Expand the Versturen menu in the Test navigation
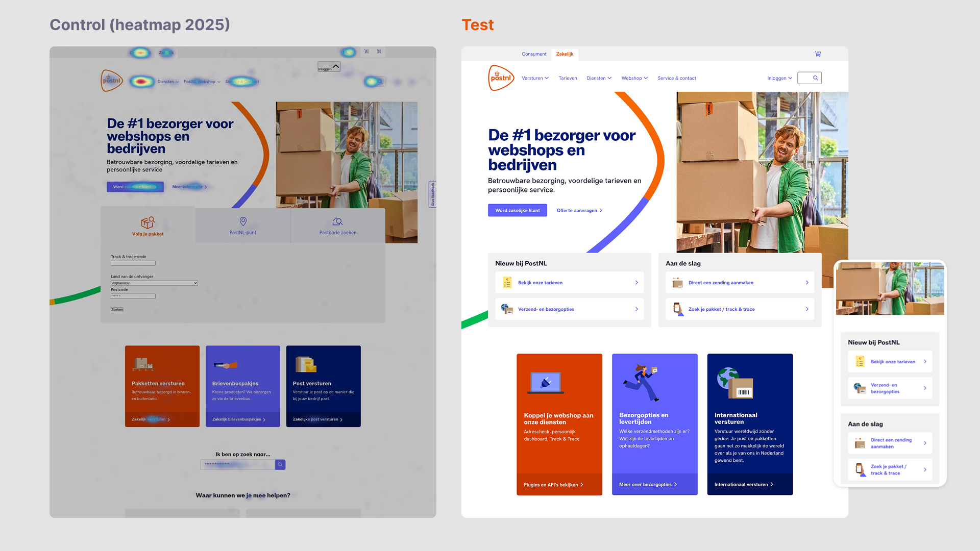Image resolution: width=980 pixels, height=551 pixels. click(535, 78)
